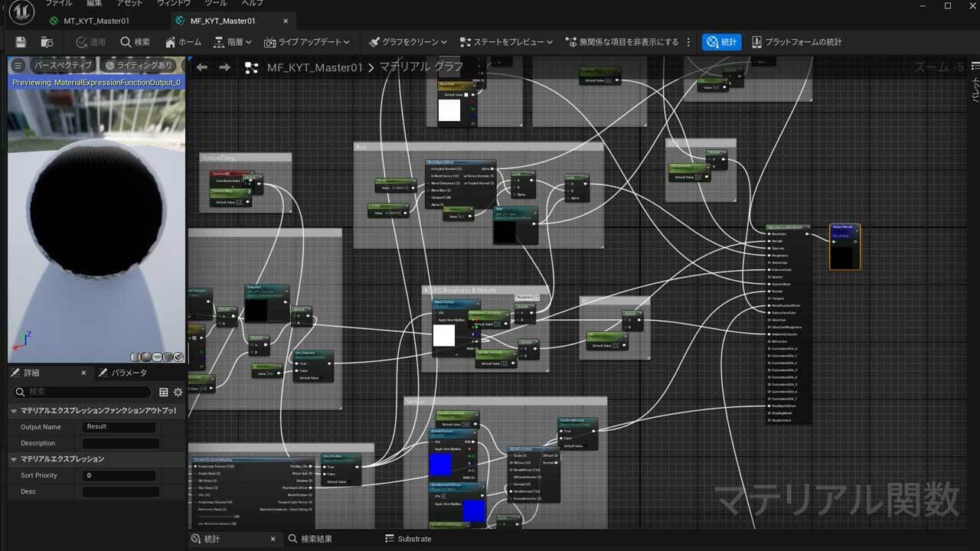Toggle プラットフォームの統計 panel
980x551 pixels.
(x=796, y=42)
